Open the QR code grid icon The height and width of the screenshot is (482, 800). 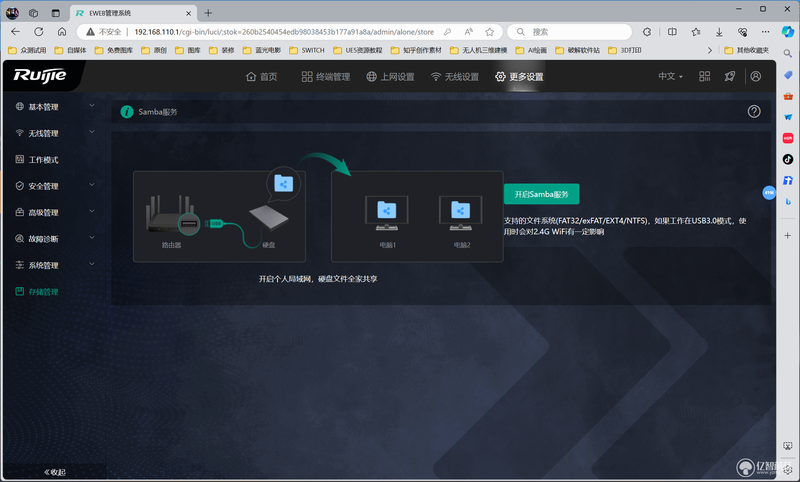(704, 77)
